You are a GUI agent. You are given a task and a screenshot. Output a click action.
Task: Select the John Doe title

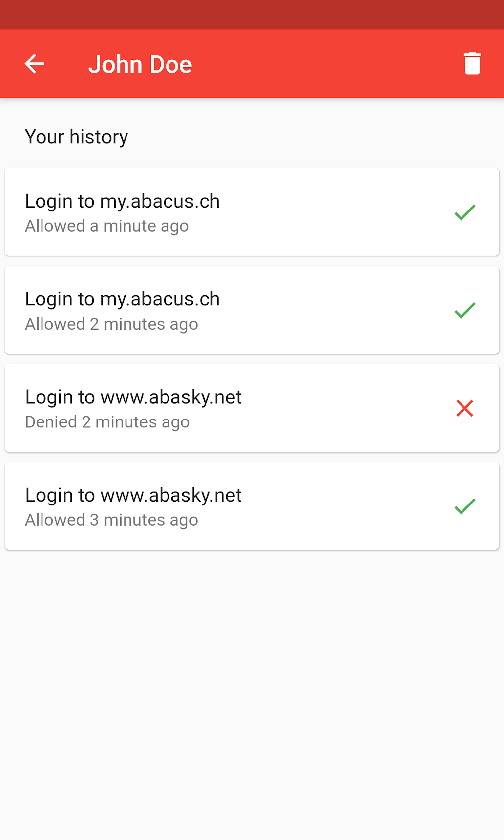point(140,65)
